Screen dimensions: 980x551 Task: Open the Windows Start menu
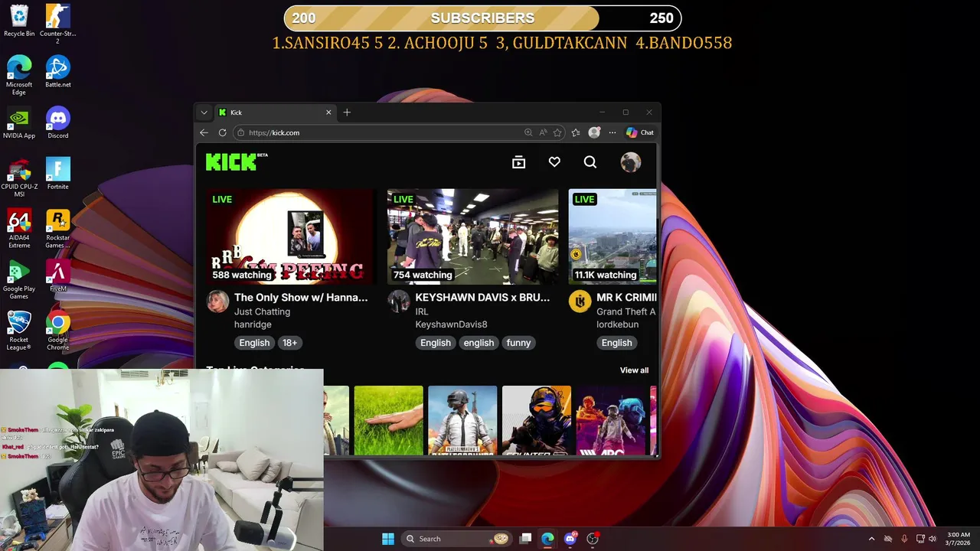[388, 539]
